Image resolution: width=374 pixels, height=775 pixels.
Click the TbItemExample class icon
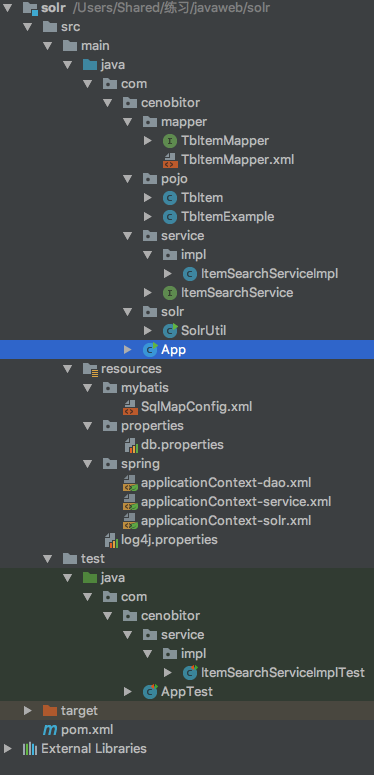169,216
